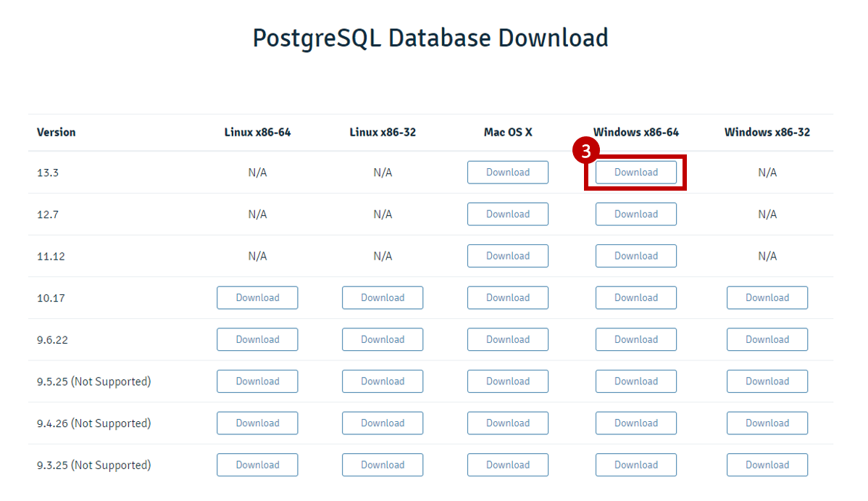Download version 9.6.22 for Linux x86-32
Viewport: 868px width, 501px height.
tap(383, 340)
